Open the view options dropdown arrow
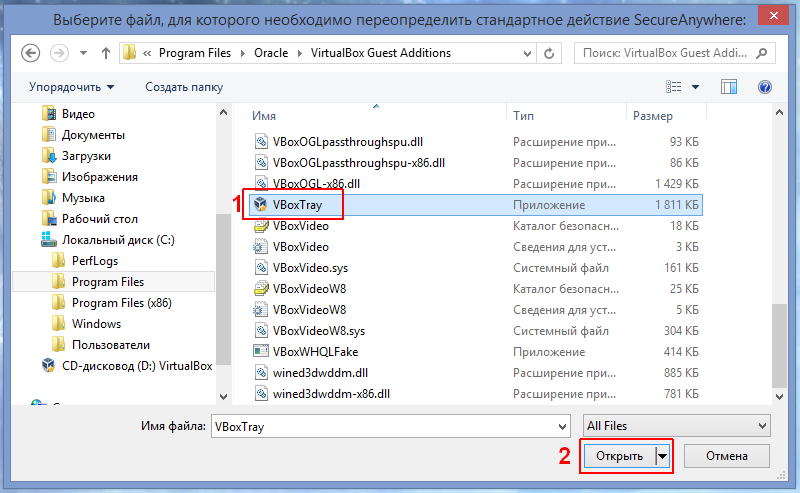 (695, 87)
